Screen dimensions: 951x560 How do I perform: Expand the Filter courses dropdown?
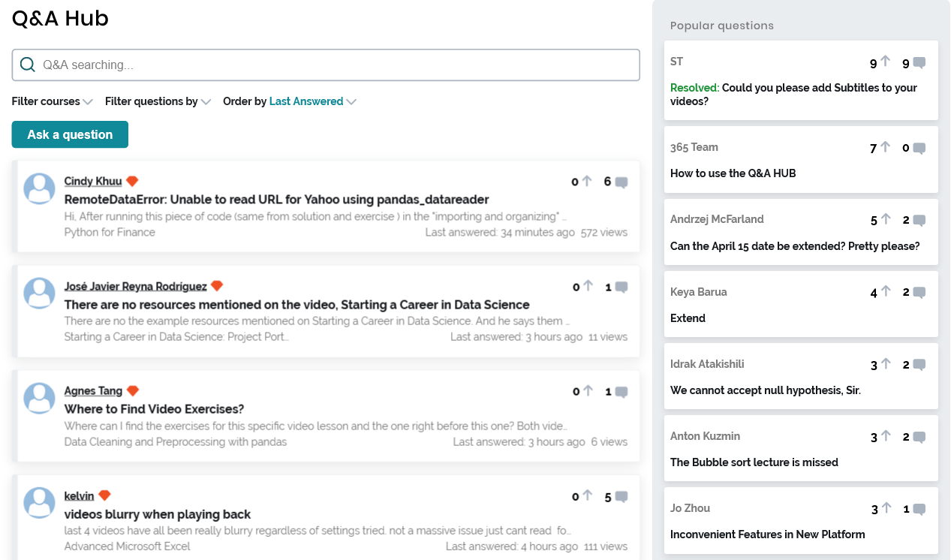tap(53, 101)
